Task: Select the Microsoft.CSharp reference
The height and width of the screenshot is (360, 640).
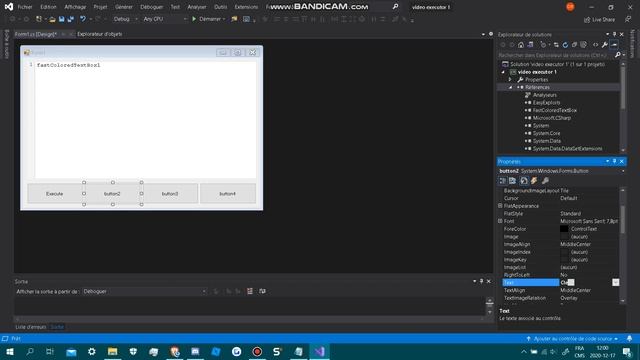Action: click(x=551, y=118)
